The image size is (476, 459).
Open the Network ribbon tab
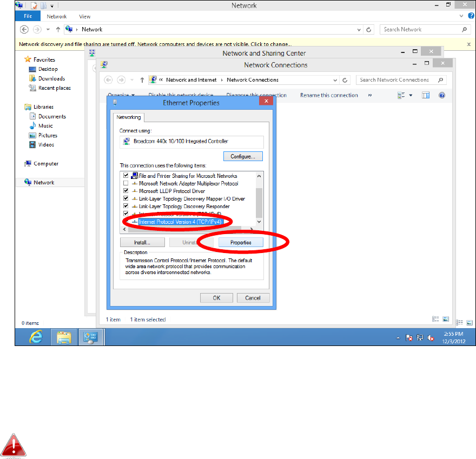click(56, 16)
